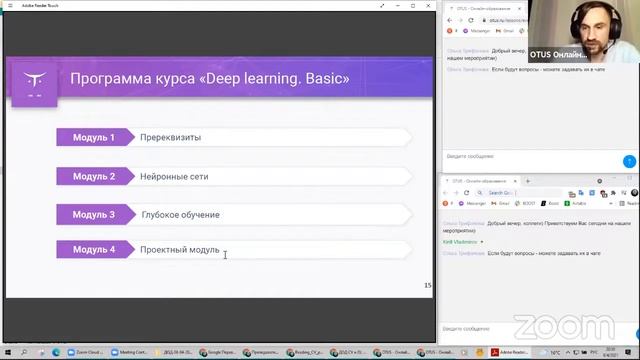Open the Windows notification center icon
This screenshot has width=640, height=360.
pyautogui.click(x=628, y=352)
